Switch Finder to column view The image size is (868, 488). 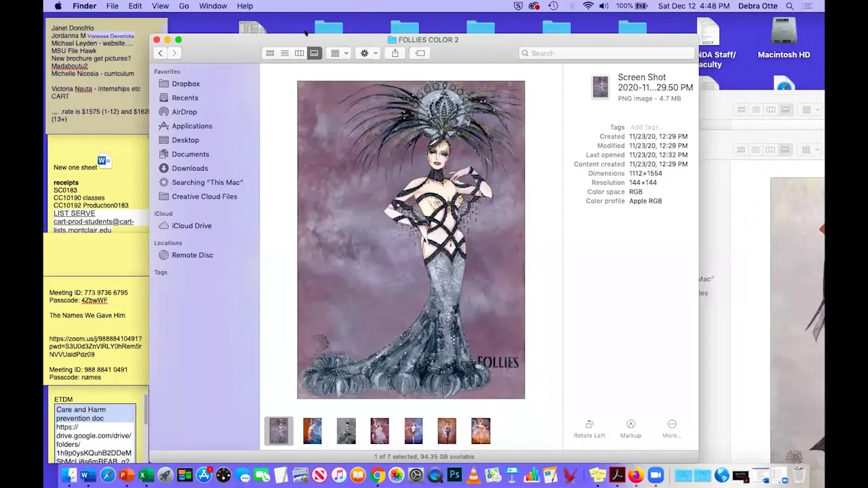tap(299, 53)
